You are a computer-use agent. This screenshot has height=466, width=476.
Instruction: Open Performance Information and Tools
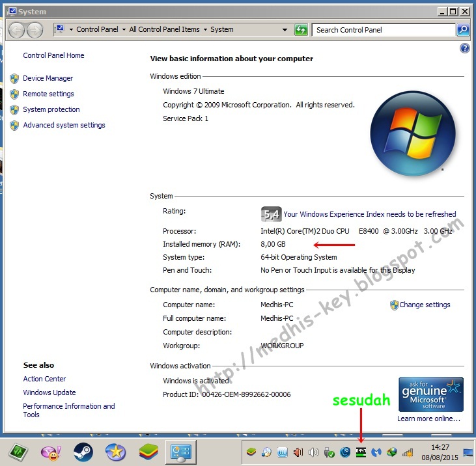click(69, 410)
